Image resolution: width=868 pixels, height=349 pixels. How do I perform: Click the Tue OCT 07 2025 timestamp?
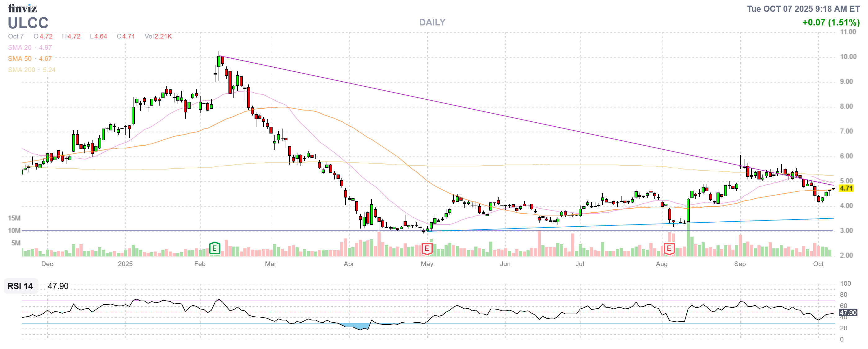[x=803, y=9]
